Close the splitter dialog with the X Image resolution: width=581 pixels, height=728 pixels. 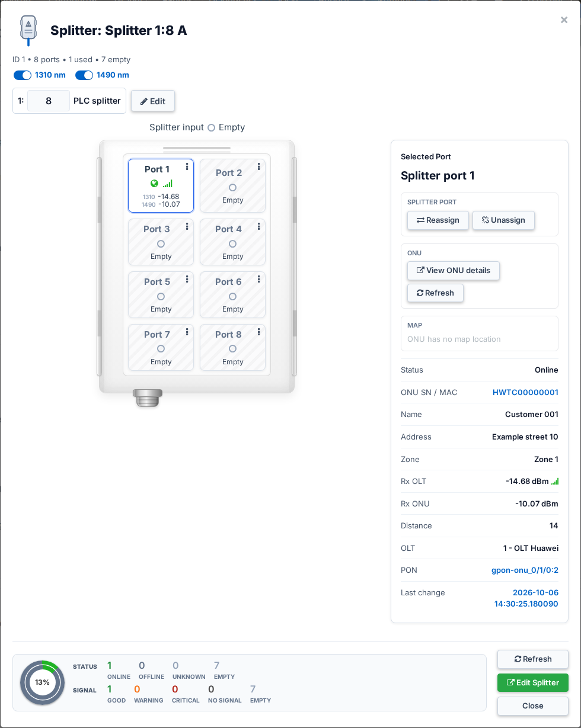(564, 20)
